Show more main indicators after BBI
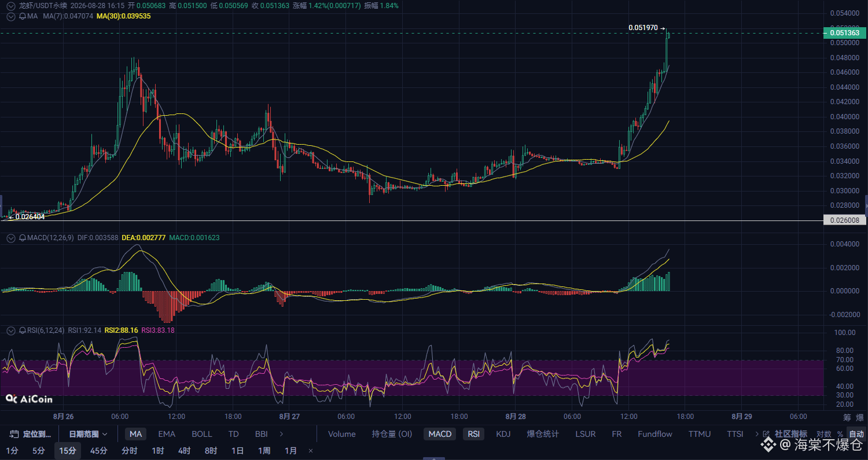 [281, 434]
